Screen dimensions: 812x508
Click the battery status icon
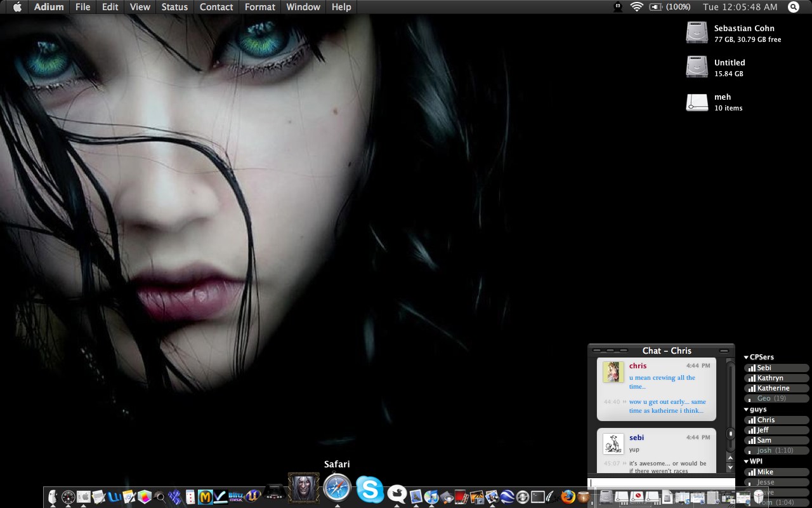click(x=656, y=7)
